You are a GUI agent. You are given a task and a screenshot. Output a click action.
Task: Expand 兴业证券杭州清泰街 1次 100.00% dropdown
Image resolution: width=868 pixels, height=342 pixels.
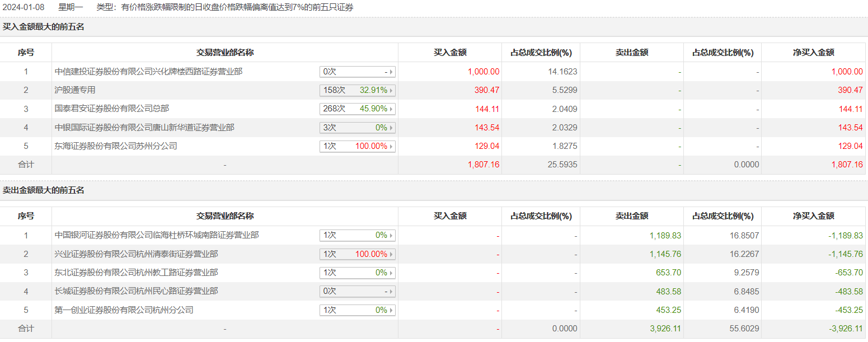point(358,254)
